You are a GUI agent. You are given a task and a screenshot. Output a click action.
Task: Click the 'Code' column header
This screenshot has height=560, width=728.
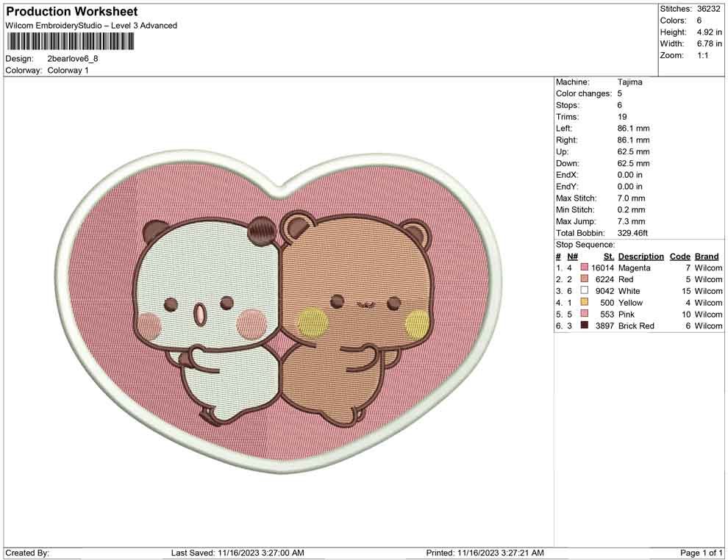[680, 256]
